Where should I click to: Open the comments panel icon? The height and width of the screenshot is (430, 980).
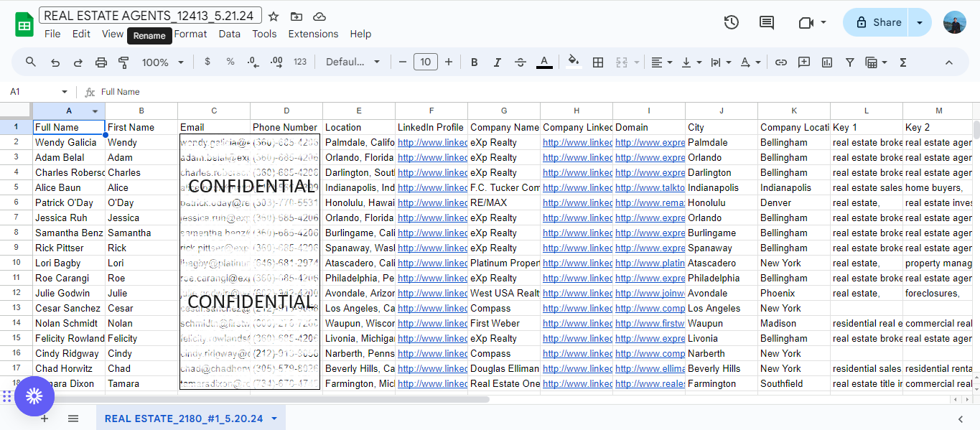(x=767, y=22)
